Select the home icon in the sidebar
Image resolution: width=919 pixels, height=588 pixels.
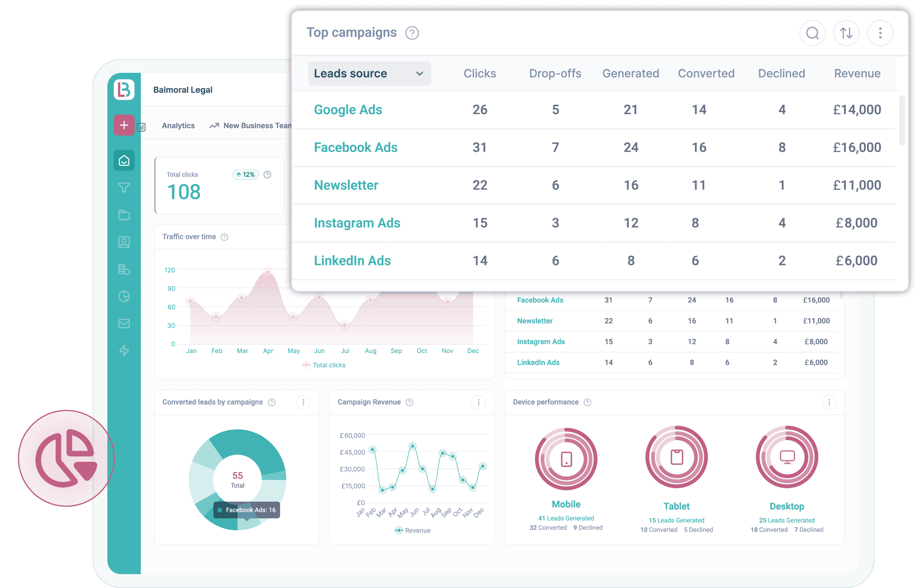124,160
